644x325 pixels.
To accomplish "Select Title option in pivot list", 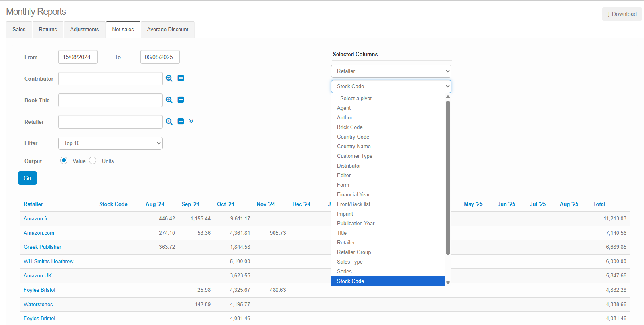I will 388,233.
